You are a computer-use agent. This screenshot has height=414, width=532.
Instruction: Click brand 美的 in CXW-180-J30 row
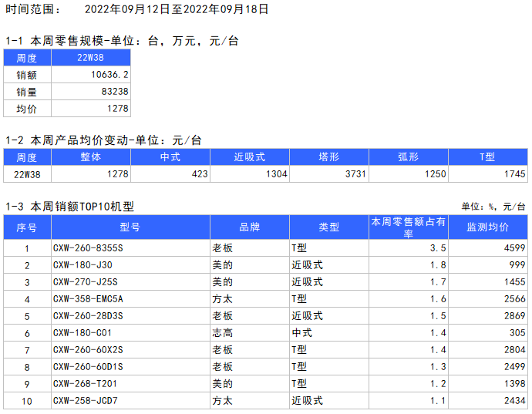point(223,265)
